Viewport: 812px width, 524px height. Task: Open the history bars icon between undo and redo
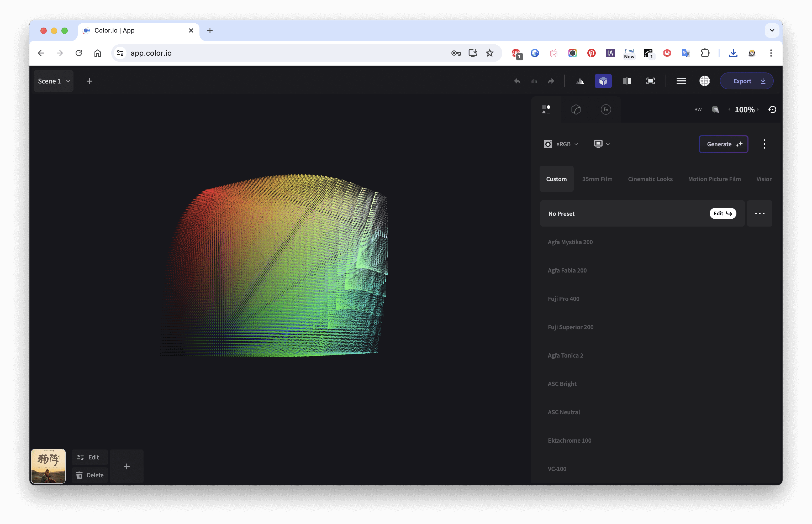coord(534,81)
